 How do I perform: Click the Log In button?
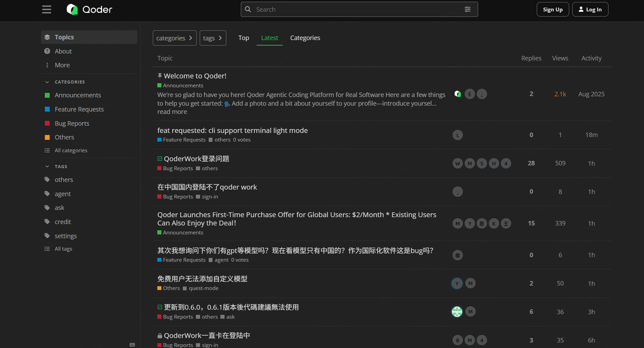(590, 9)
